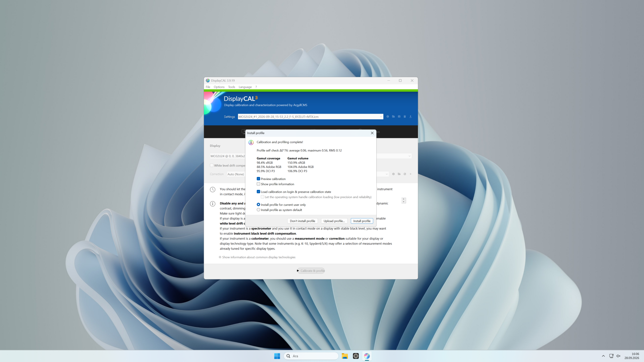The height and width of the screenshot is (362, 644).
Task: Click the info circle icon next to 'Disable any and'
Action: click(213, 204)
